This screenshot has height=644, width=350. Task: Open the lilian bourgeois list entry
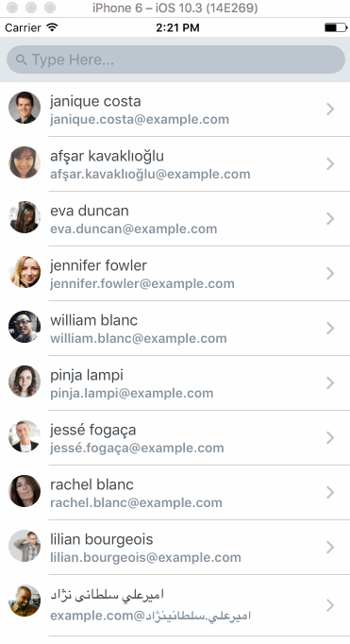click(175, 547)
